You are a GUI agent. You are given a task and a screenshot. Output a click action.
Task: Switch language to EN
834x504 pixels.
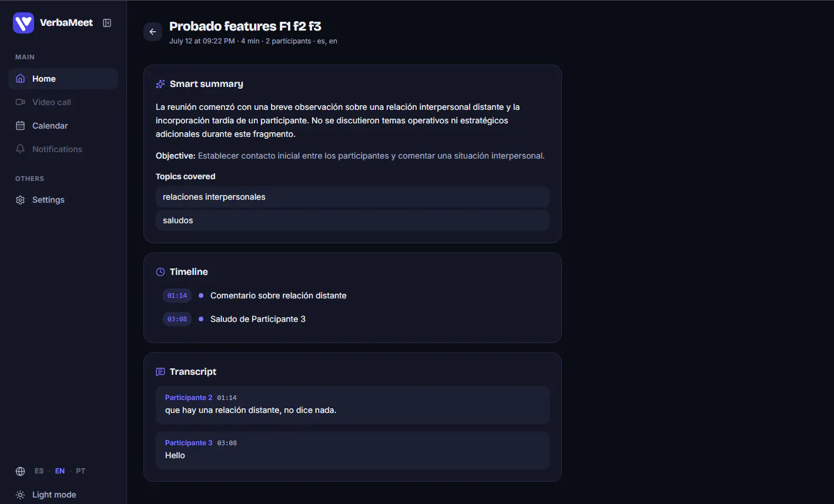point(60,471)
